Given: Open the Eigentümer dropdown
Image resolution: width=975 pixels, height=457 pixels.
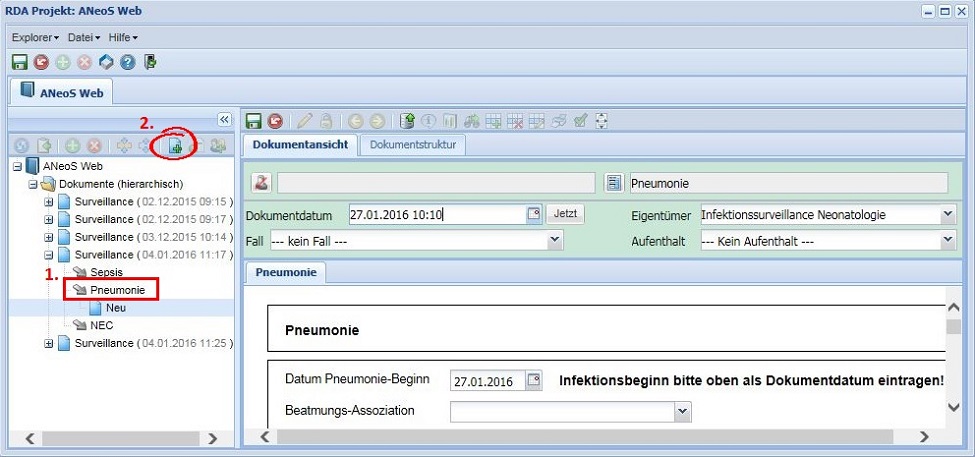Looking at the screenshot, I should 947,214.
